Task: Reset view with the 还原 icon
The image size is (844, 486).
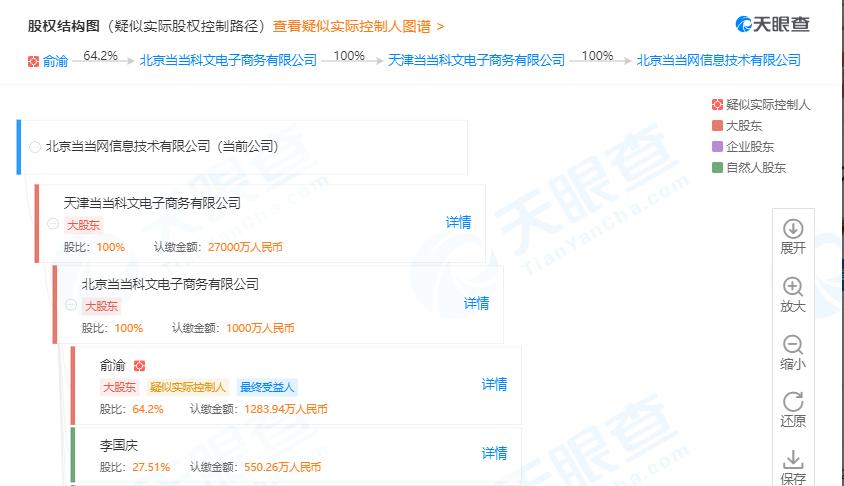Action: [792, 402]
